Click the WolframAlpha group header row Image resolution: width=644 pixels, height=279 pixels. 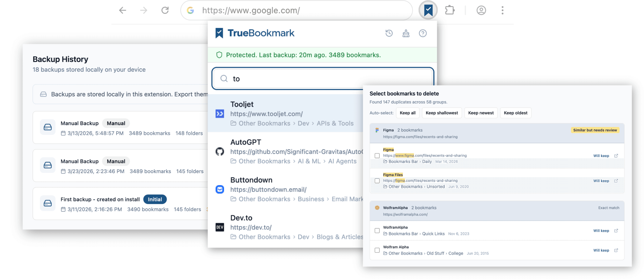pyautogui.click(x=497, y=211)
